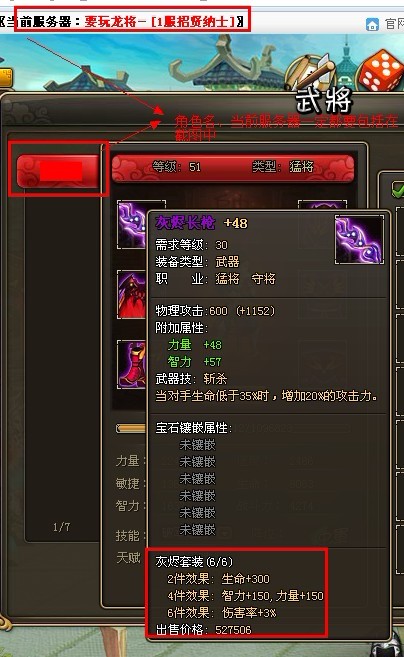Click the red dice icon
The image size is (404, 657).
[380, 70]
